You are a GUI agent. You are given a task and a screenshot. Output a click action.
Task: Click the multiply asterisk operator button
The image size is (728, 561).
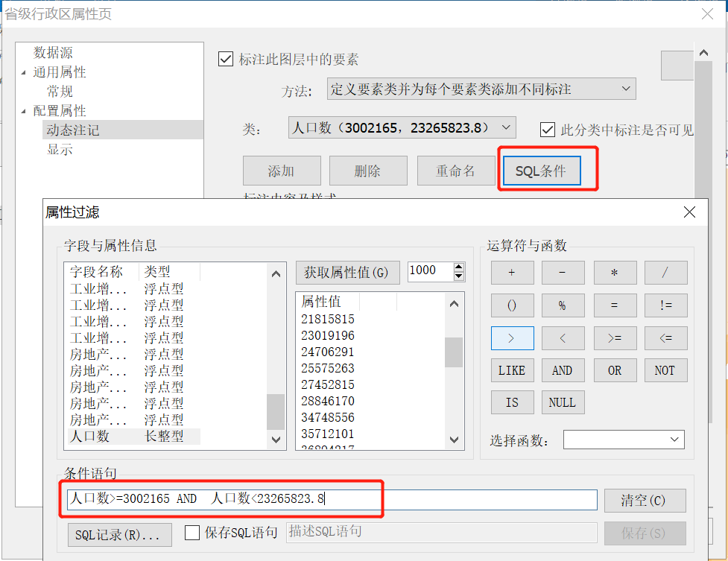point(614,273)
